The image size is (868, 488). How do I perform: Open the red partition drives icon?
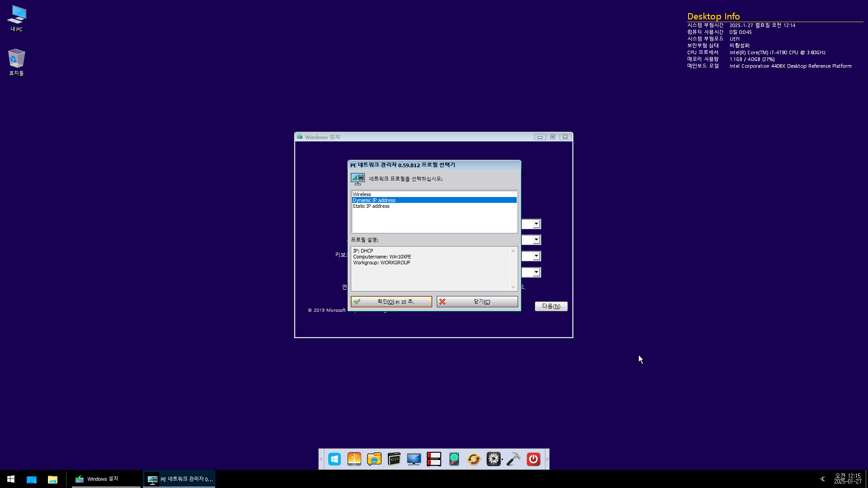point(434,459)
